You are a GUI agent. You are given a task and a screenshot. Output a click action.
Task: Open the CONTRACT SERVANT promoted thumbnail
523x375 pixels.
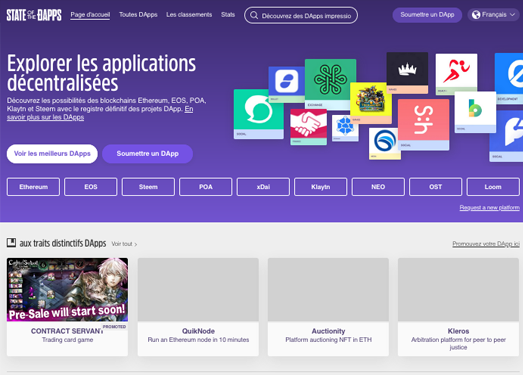coord(67,290)
